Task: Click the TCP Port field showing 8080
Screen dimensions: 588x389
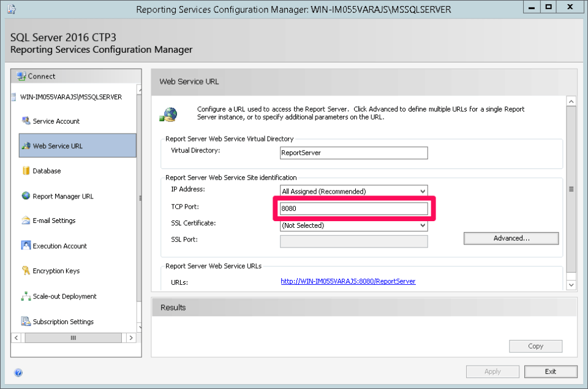Action: (x=353, y=208)
